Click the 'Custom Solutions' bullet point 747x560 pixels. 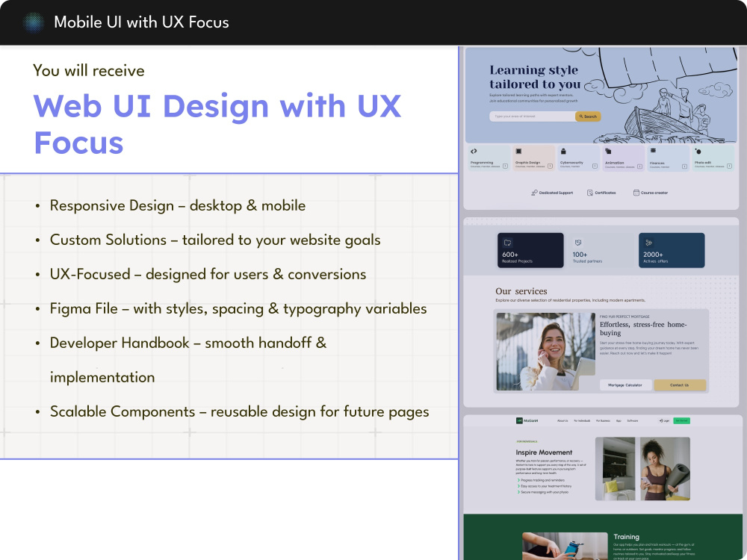pyautogui.click(x=215, y=240)
